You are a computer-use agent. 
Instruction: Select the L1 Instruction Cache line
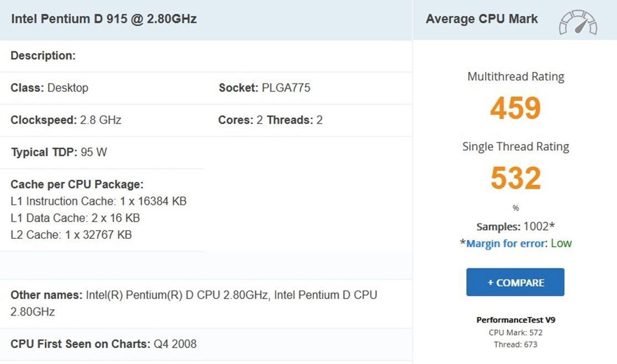[x=98, y=201]
